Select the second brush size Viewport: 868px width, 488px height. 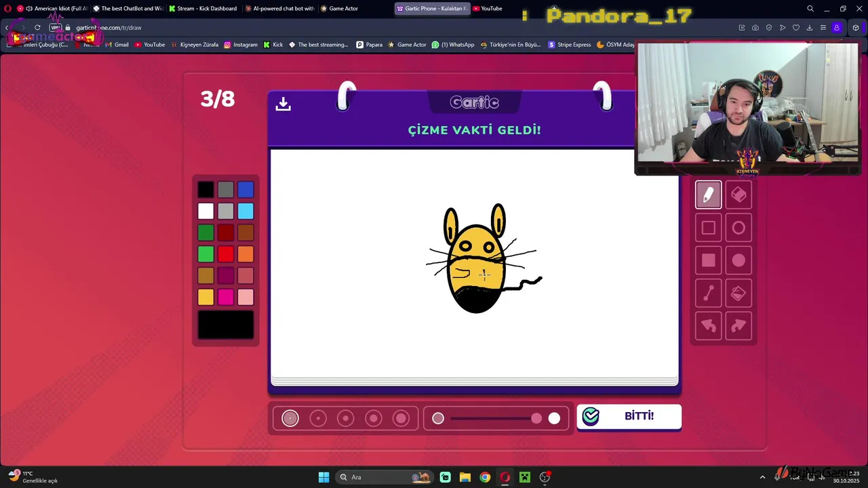(318, 418)
